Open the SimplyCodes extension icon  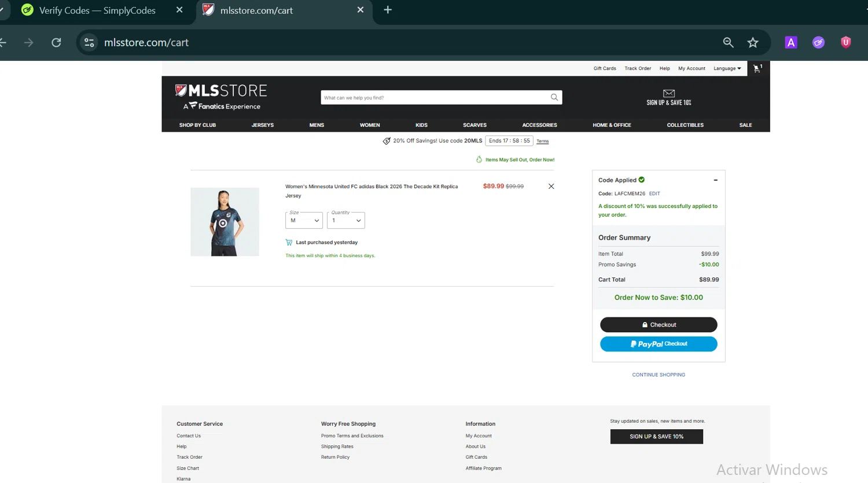[x=818, y=42]
